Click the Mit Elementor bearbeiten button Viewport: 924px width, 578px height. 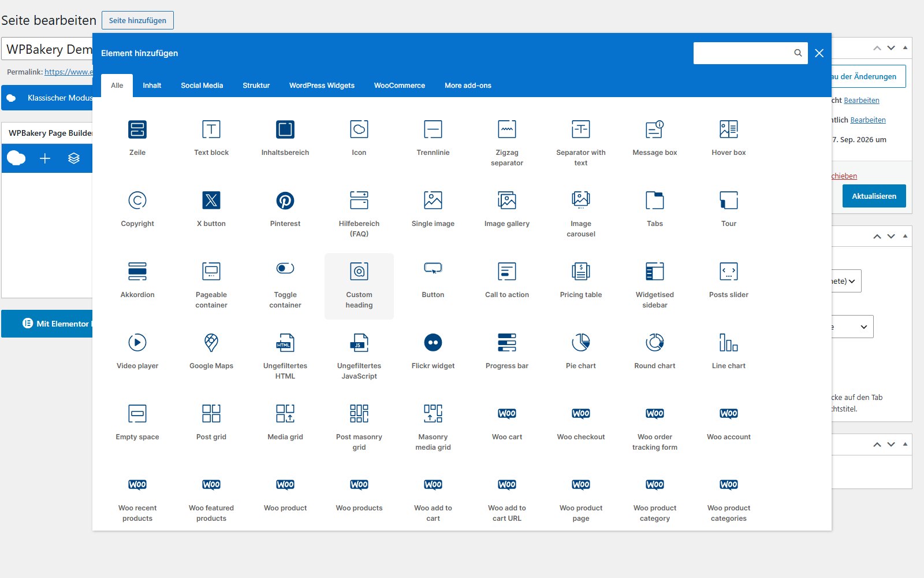click(47, 324)
